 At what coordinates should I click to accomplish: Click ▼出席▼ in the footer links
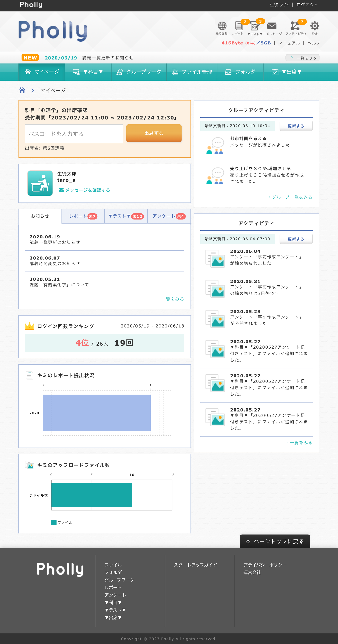click(x=113, y=618)
